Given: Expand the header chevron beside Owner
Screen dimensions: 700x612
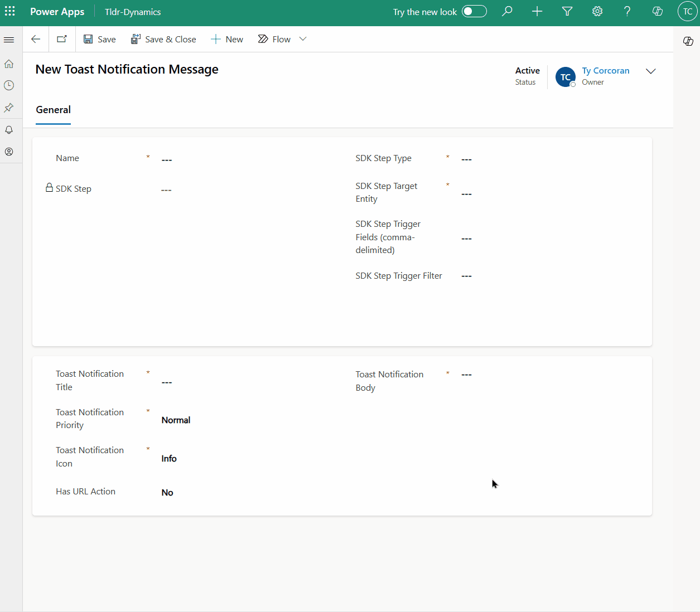Looking at the screenshot, I should pyautogui.click(x=650, y=71).
